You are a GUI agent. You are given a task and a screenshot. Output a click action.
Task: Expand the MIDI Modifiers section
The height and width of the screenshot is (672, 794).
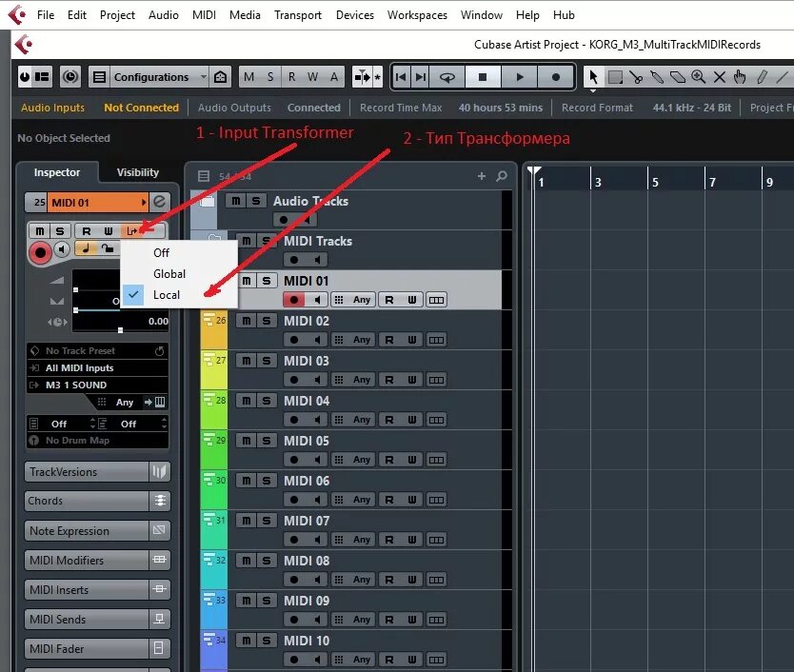(x=97, y=560)
